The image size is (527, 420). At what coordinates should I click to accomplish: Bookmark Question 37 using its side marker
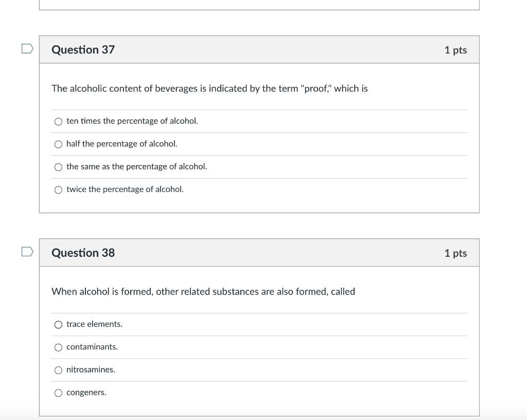pos(27,48)
